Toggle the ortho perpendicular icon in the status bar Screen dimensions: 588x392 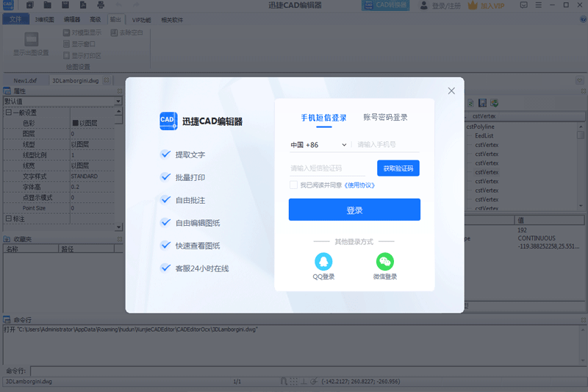pos(304,382)
